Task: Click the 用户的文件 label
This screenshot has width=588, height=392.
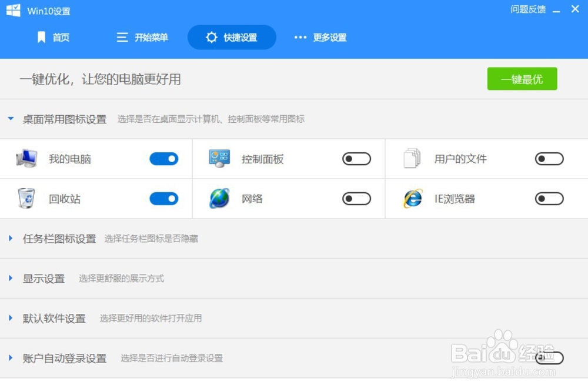Action: click(x=460, y=159)
